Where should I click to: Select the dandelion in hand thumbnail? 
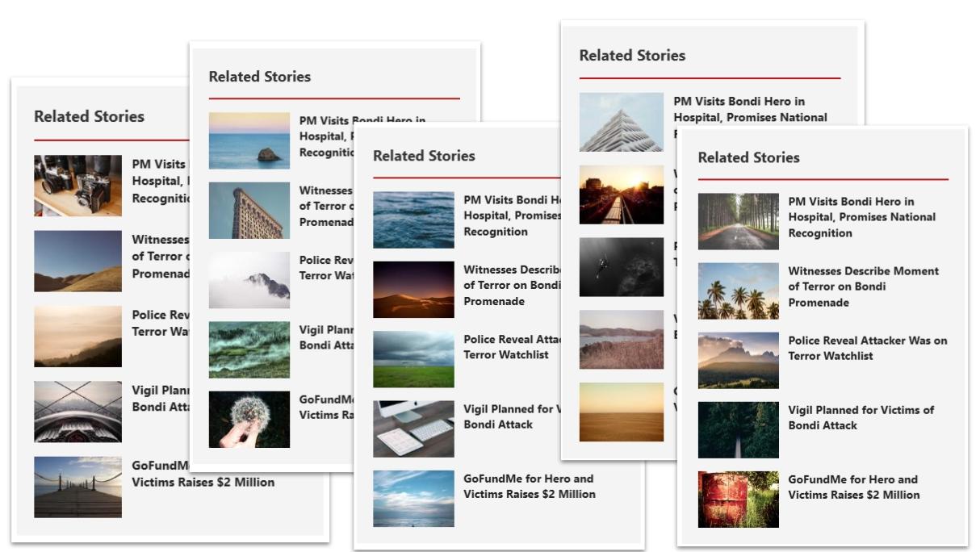(249, 420)
